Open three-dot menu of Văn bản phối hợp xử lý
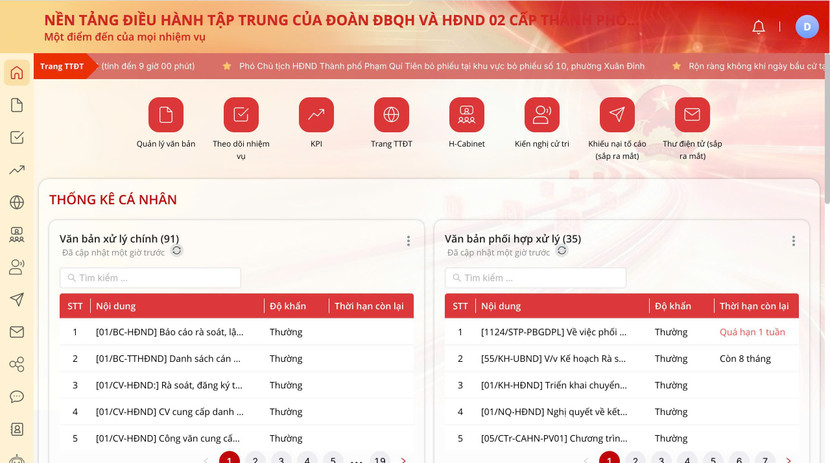Image resolution: width=830 pixels, height=463 pixels. 793,241
